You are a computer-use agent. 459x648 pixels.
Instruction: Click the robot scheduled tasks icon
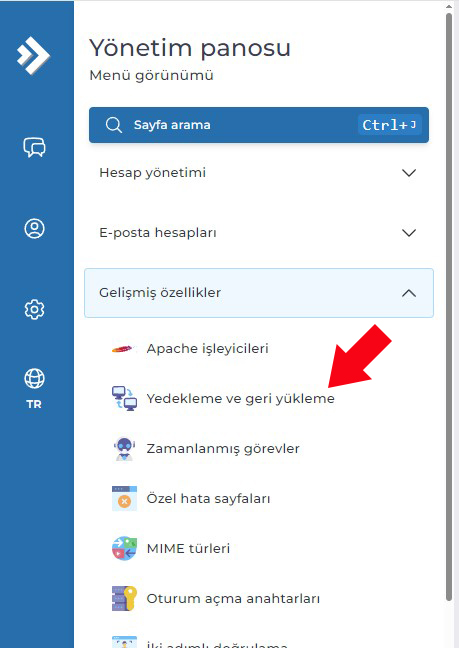124,449
